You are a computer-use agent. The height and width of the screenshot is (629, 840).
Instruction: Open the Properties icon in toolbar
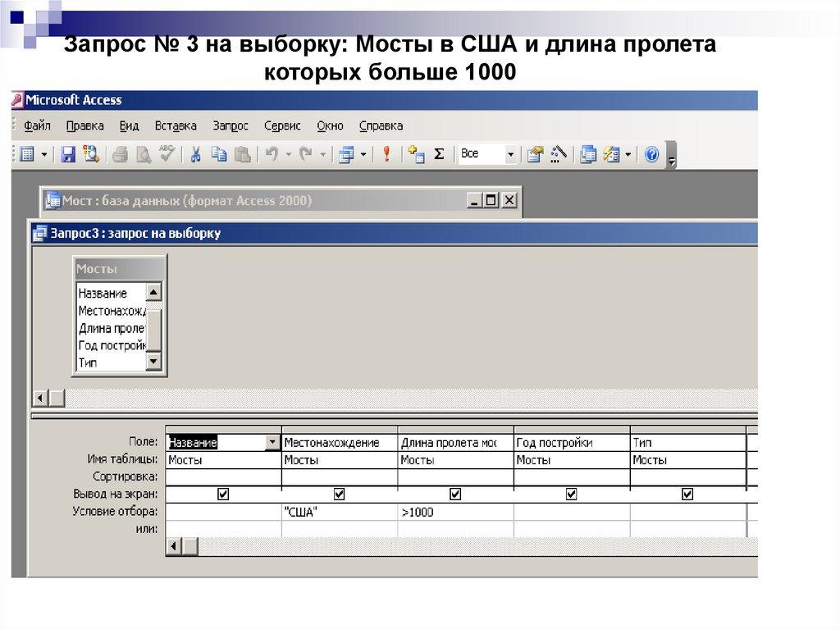[x=536, y=154]
